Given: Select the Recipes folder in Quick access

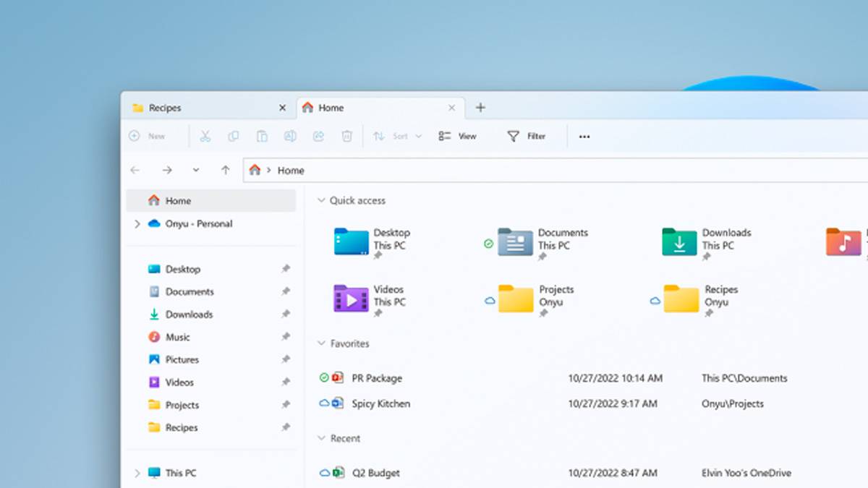Looking at the screenshot, I should coord(701,299).
